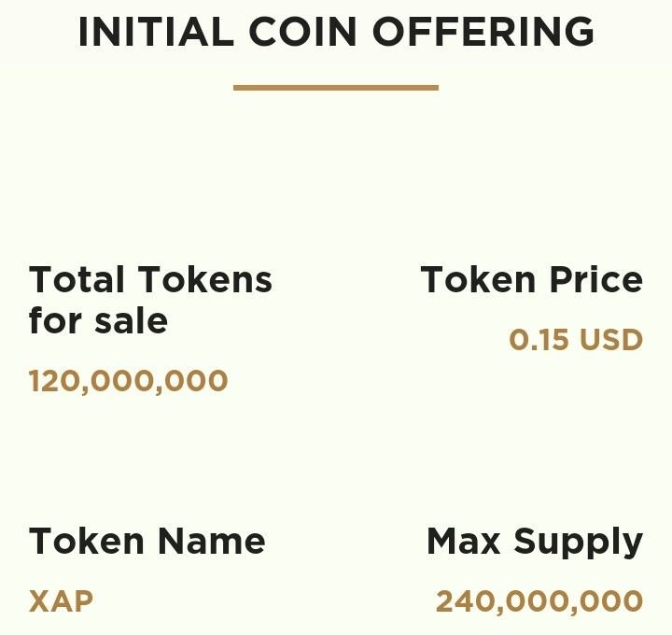Click the word Total

click(77, 279)
